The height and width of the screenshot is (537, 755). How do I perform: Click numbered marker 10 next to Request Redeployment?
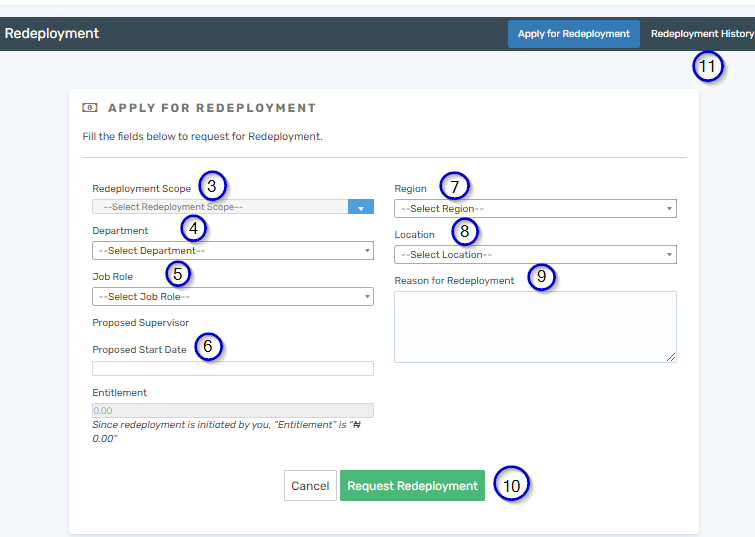pyautogui.click(x=512, y=484)
